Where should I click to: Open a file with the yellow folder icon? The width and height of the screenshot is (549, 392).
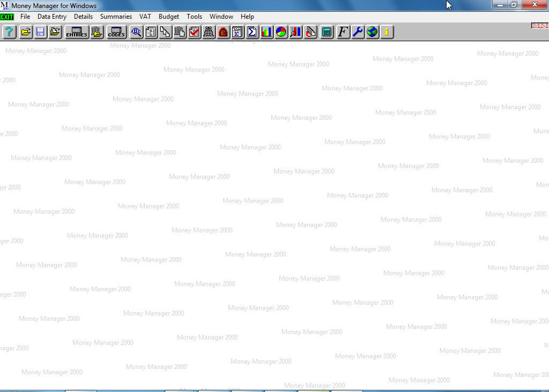tap(26, 32)
